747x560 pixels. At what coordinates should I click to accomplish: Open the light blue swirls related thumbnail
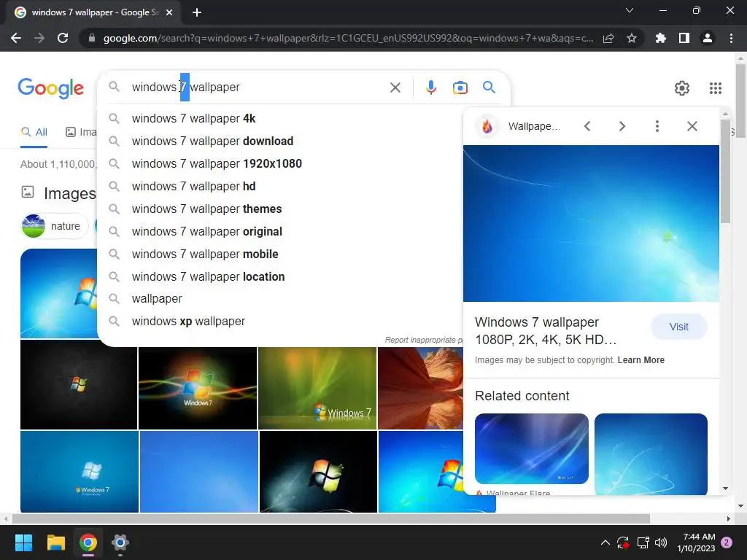click(x=651, y=454)
